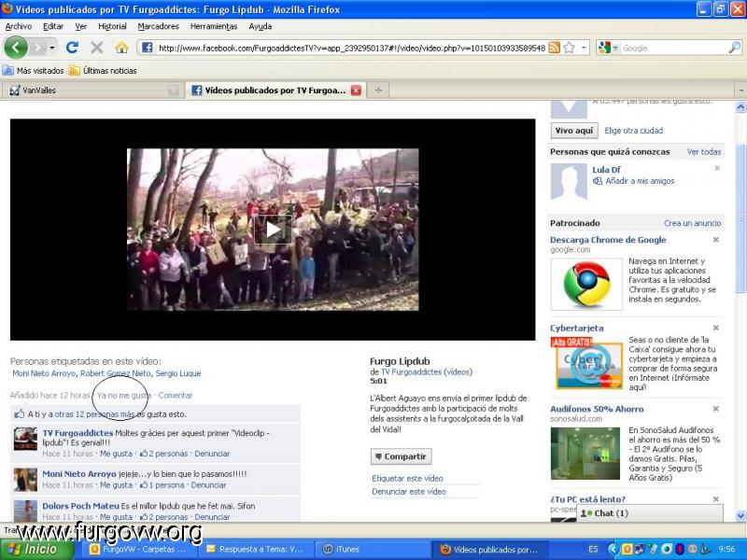Viewport: 747px width, 560px height.
Task: Report Dolors Poch Mateu's comment with Denunciar
Action: coord(212,517)
